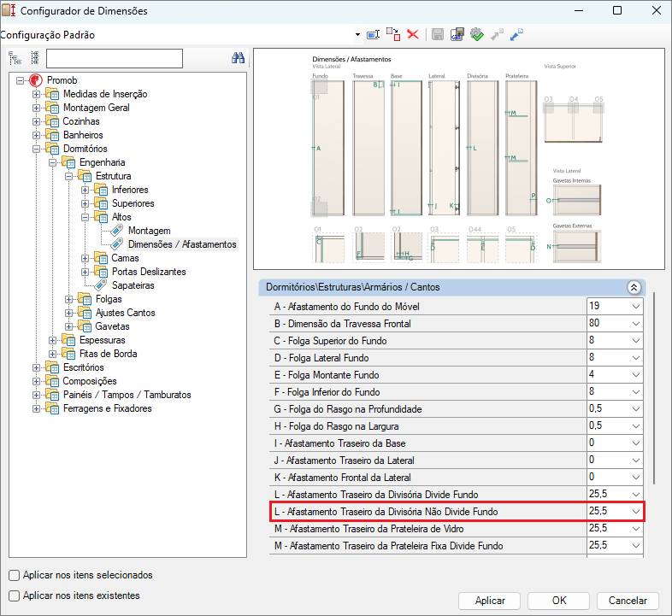
Task: Click the red X delete configuration icon
Action: pyautogui.click(x=413, y=34)
